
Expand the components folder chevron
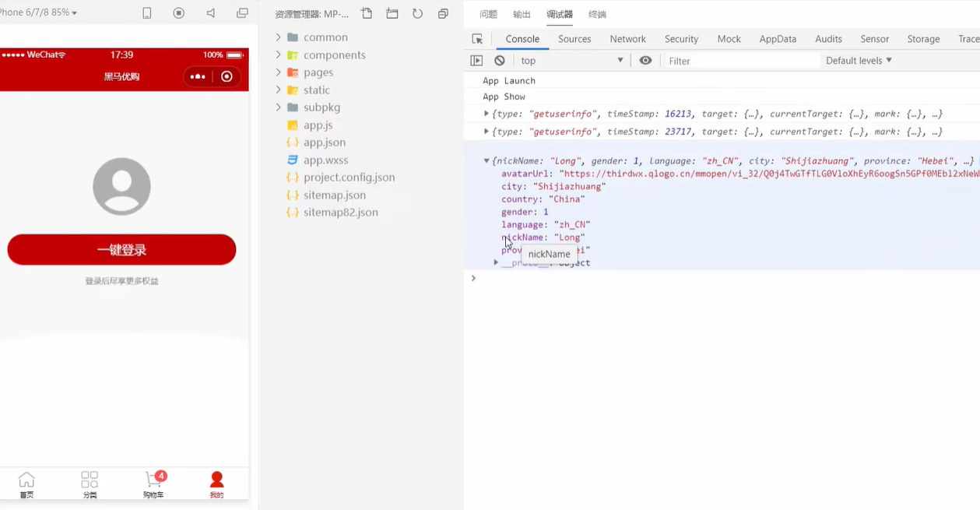(279, 55)
